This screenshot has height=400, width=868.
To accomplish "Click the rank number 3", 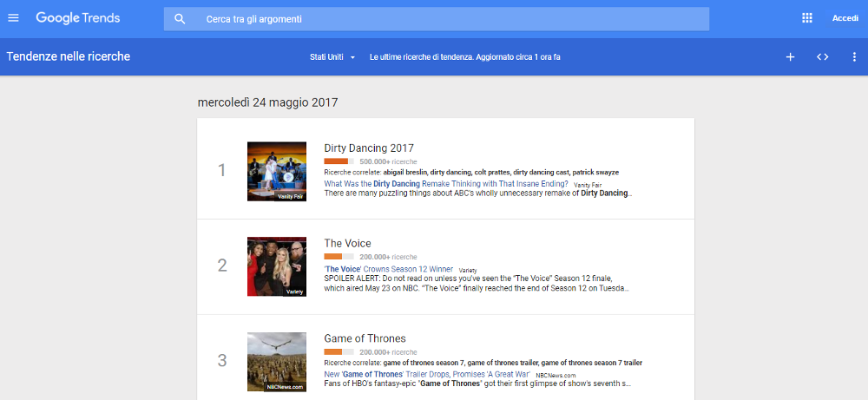I will point(222,361).
